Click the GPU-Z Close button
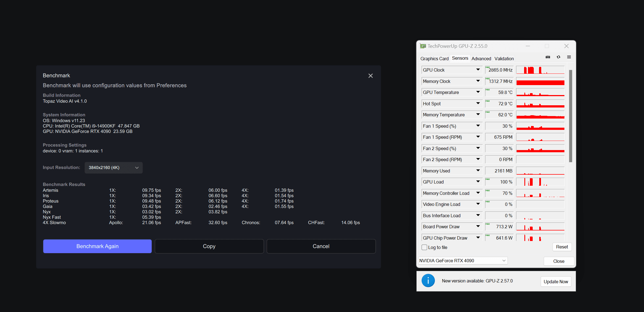 [559, 261]
